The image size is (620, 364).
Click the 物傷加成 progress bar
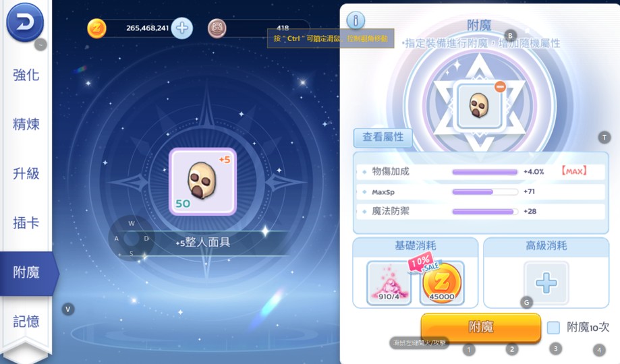[x=485, y=172]
